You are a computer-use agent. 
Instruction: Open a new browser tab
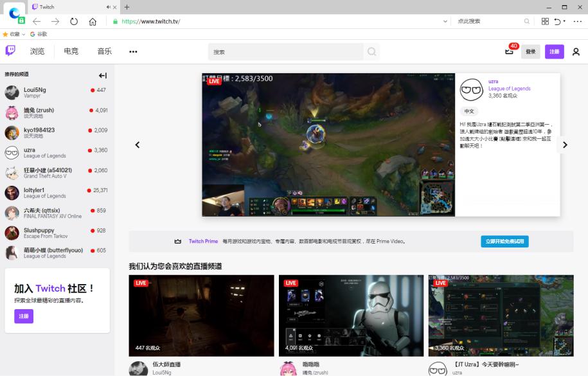(x=127, y=7)
